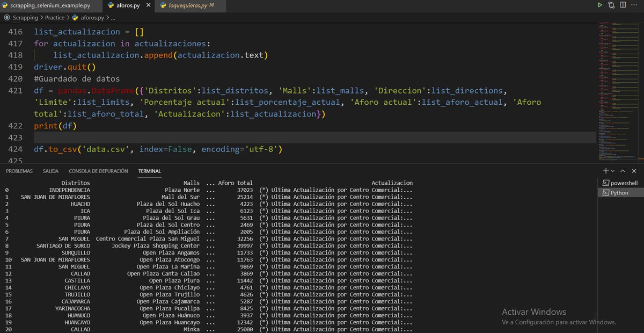Split the editor to the right

(x=624, y=5)
